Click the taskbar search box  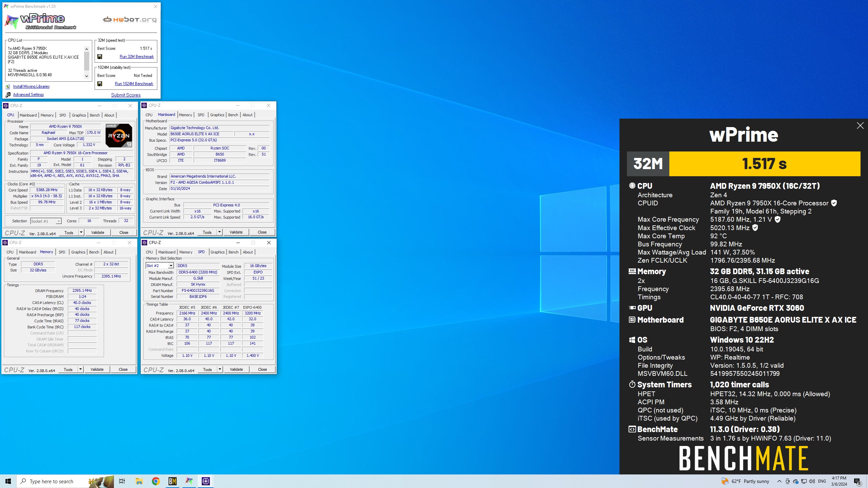[x=65, y=481]
